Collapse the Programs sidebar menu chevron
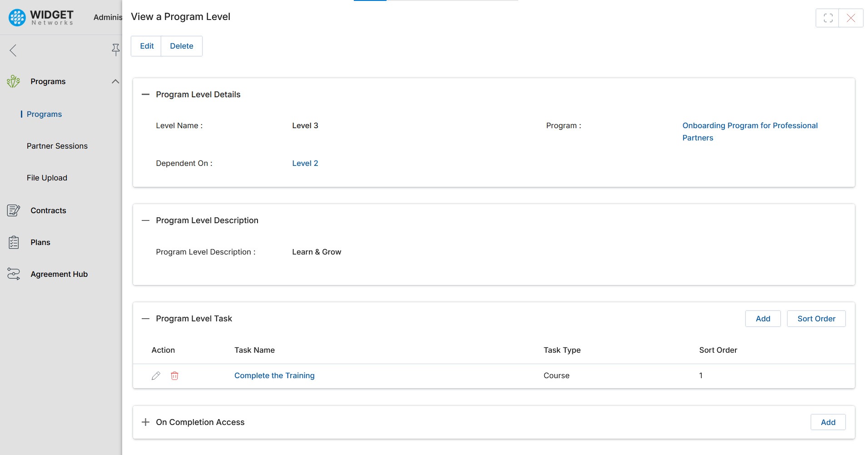 [115, 81]
